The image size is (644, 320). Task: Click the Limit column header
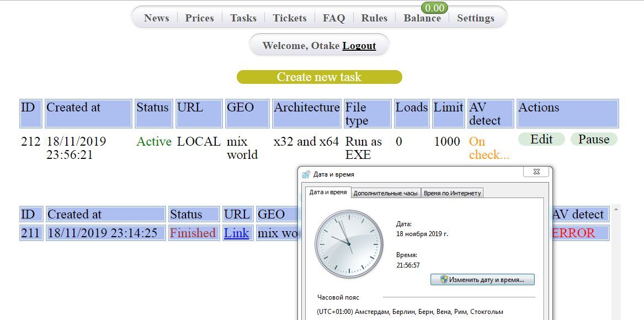(449, 113)
